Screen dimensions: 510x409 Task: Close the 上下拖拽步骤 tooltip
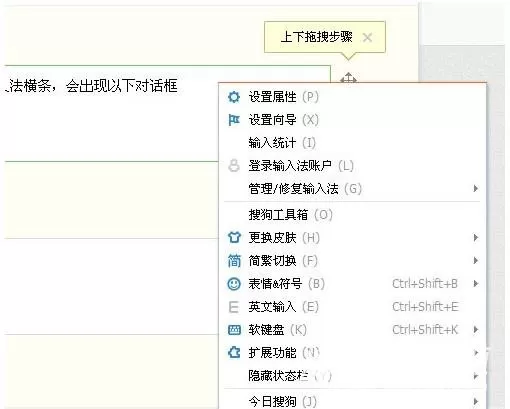point(367,37)
